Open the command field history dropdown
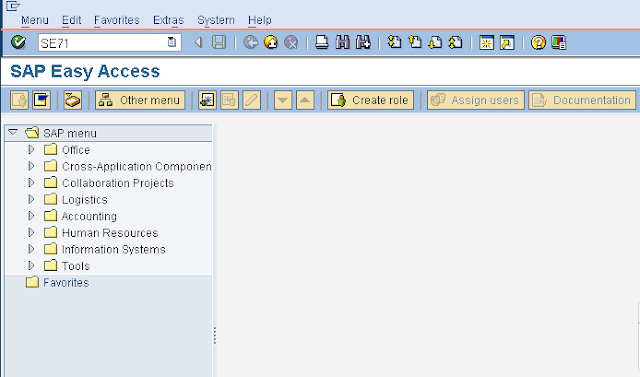Screen dimensions: 640x377 pyautogui.click(x=172, y=42)
